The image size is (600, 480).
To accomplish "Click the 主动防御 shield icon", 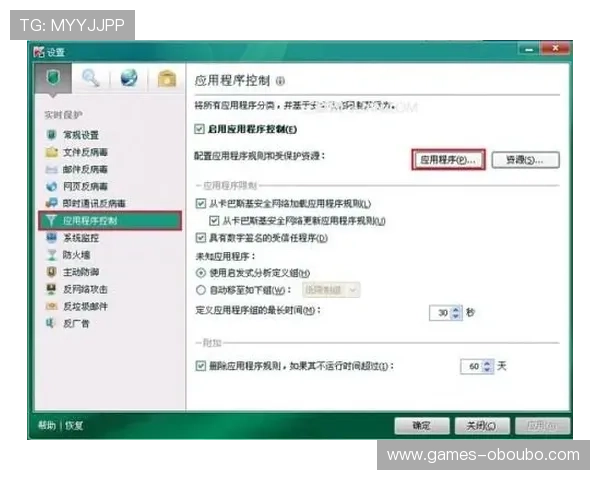I will pyautogui.click(x=51, y=272).
